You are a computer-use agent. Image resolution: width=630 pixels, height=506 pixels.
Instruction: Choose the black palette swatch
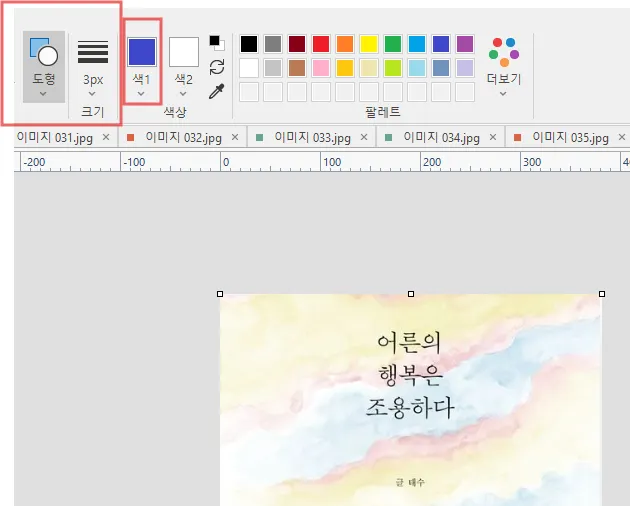tap(249, 44)
